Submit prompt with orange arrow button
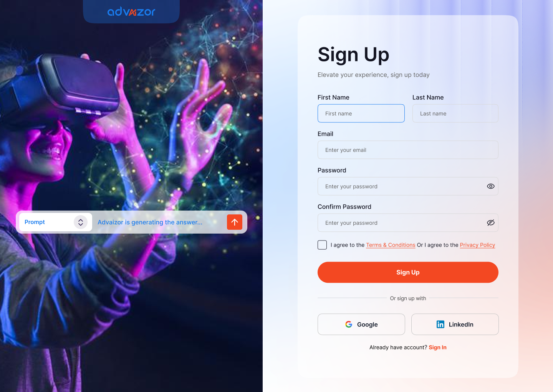Screen dimensions: 553x392 coord(235,222)
